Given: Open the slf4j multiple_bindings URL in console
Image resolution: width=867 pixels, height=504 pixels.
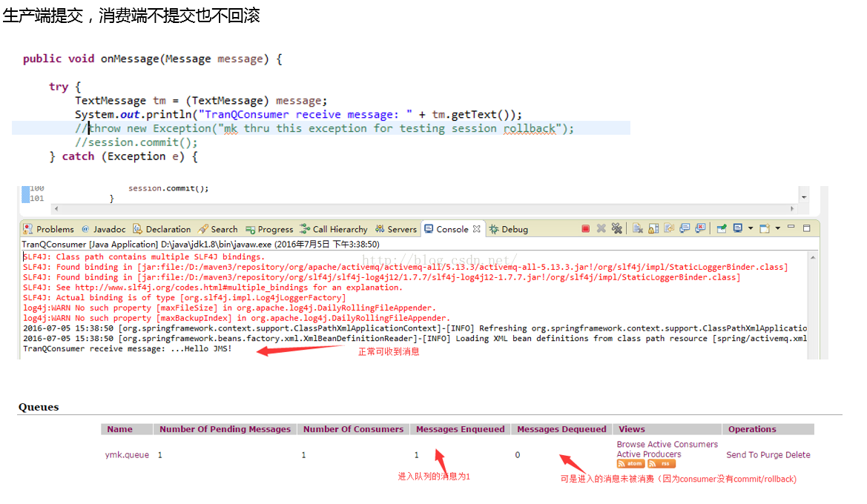Looking at the screenshot, I should pyautogui.click(x=191, y=288).
